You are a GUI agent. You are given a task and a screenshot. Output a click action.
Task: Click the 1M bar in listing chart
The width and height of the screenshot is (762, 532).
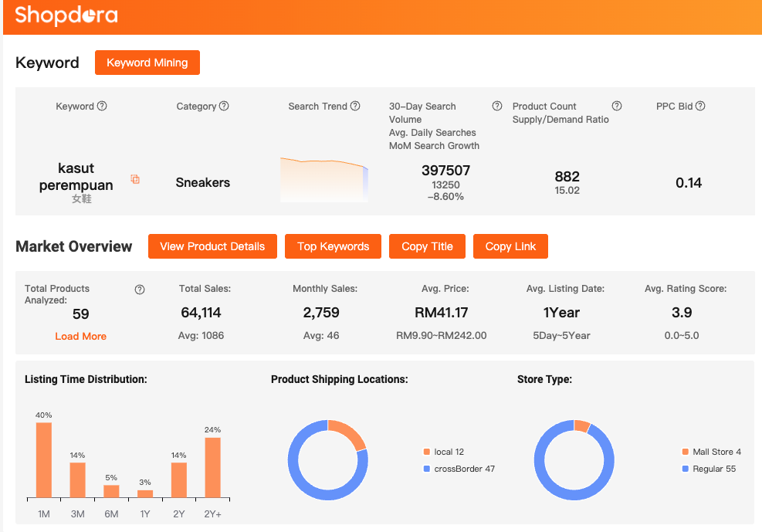tap(44, 459)
